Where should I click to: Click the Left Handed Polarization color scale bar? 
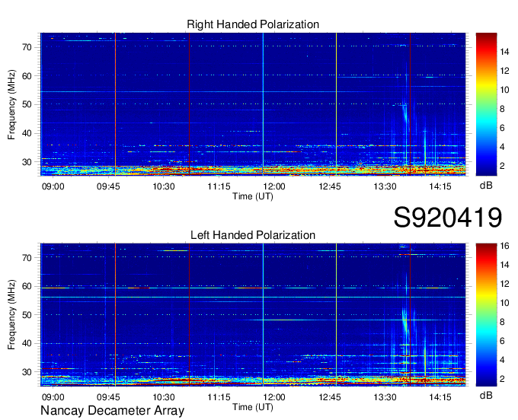click(486, 314)
